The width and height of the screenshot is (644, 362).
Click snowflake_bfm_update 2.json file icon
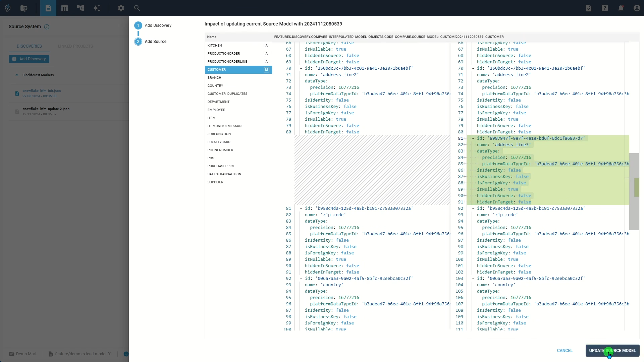click(17, 112)
